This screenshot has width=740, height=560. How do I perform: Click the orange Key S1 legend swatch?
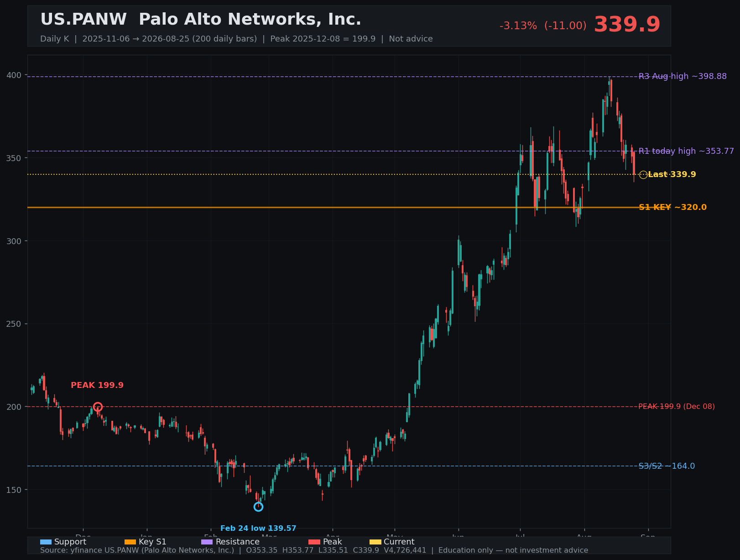[x=130, y=542]
